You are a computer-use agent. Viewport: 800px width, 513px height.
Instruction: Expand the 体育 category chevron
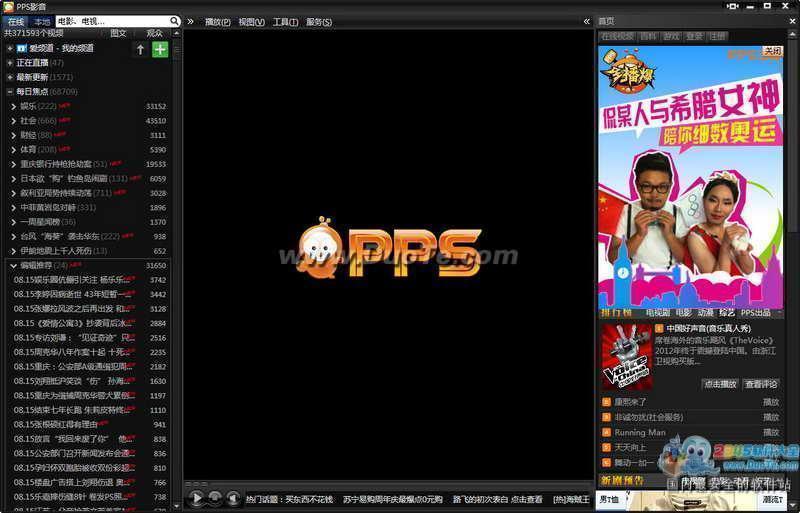pyautogui.click(x=14, y=150)
